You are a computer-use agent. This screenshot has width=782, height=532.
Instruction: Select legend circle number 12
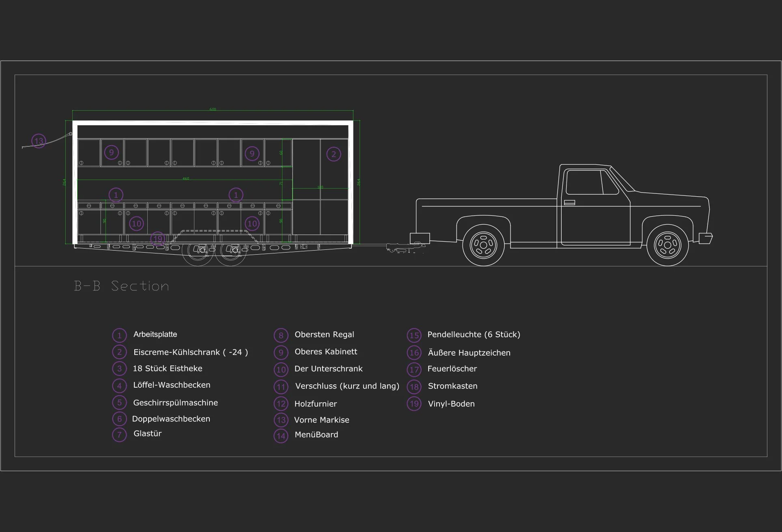[x=281, y=404]
